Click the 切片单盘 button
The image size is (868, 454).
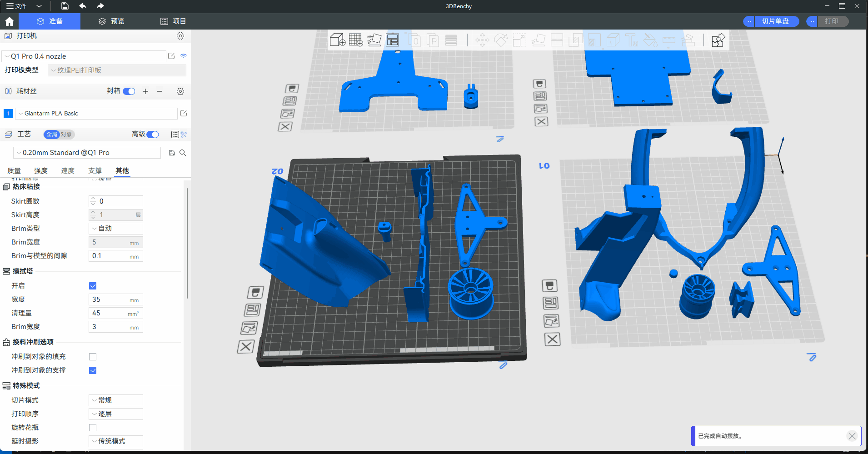click(776, 21)
